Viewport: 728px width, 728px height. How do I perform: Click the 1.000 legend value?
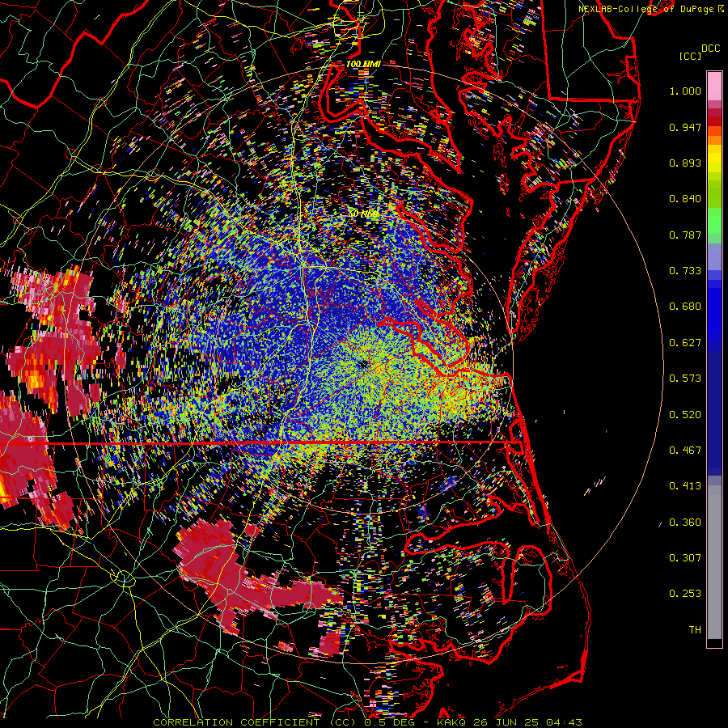coord(685,91)
